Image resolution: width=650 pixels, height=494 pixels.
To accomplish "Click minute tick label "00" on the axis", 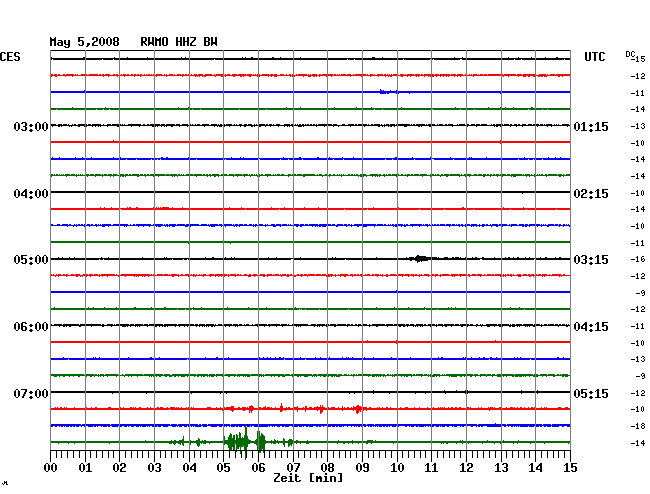I will 51,467.
